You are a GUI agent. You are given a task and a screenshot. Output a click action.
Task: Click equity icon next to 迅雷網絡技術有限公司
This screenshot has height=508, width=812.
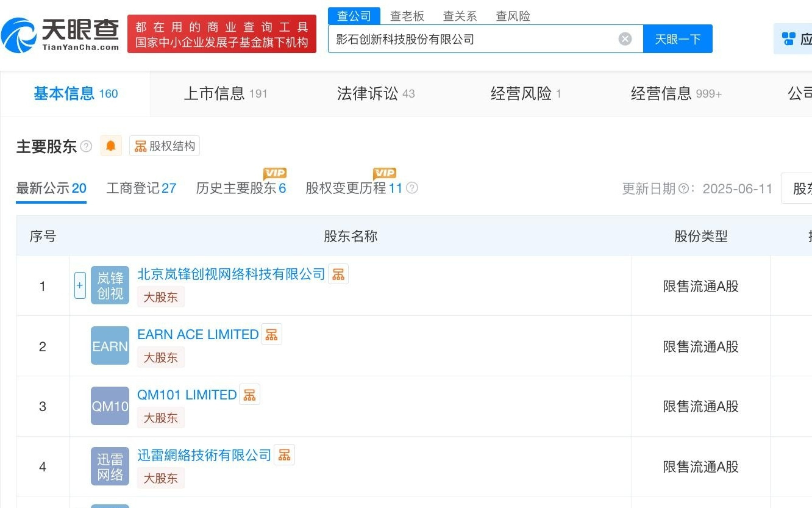(x=284, y=454)
